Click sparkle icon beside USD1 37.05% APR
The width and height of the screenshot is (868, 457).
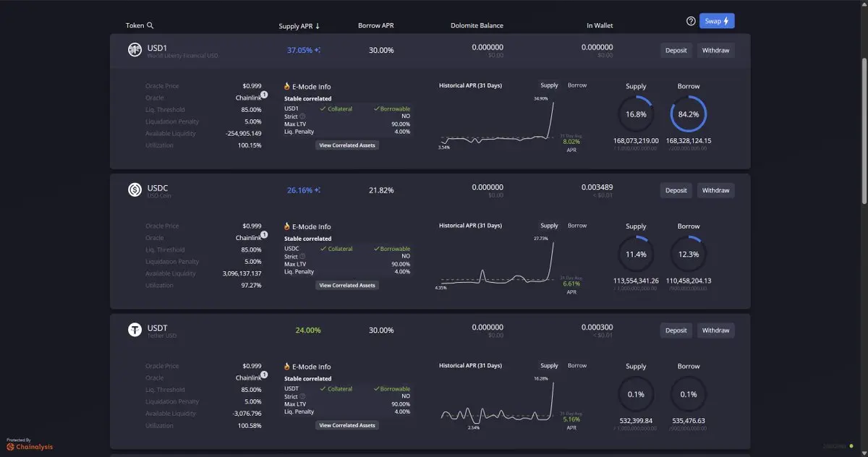pyautogui.click(x=318, y=51)
